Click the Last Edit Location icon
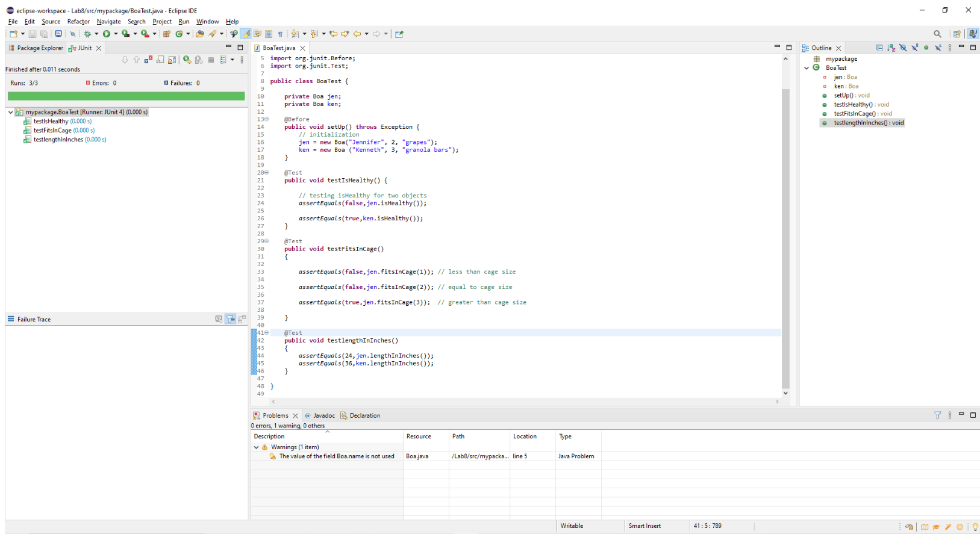The height and width of the screenshot is (534, 980). 333,34
